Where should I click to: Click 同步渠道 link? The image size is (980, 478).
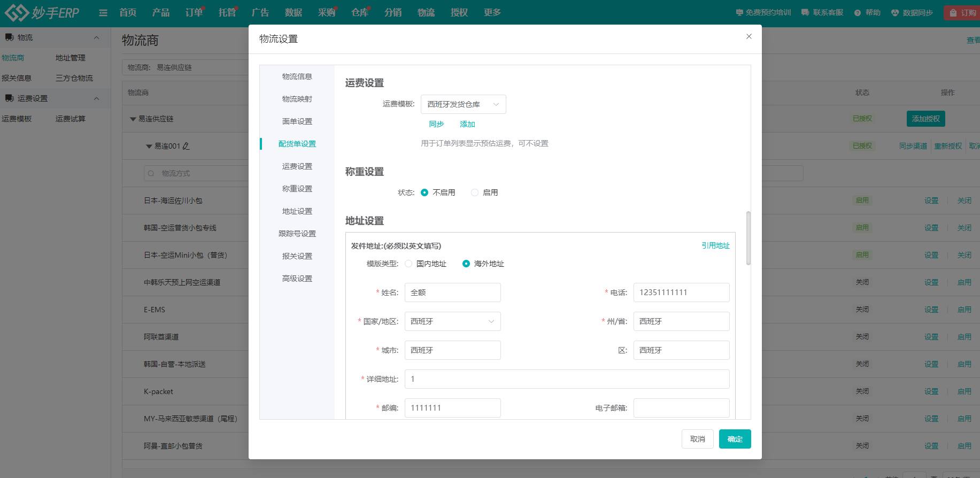[x=913, y=146]
